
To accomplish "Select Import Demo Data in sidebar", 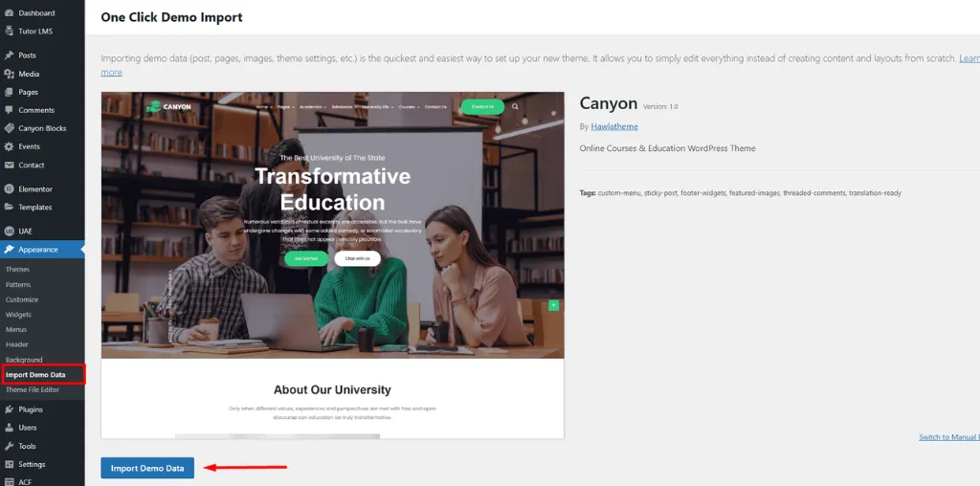I will click(x=35, y=374).
